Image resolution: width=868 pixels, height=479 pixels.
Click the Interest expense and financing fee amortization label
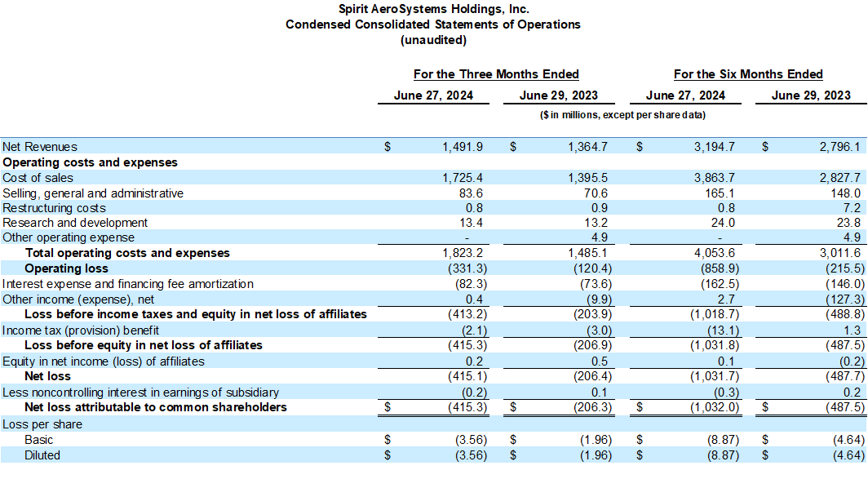128,284
